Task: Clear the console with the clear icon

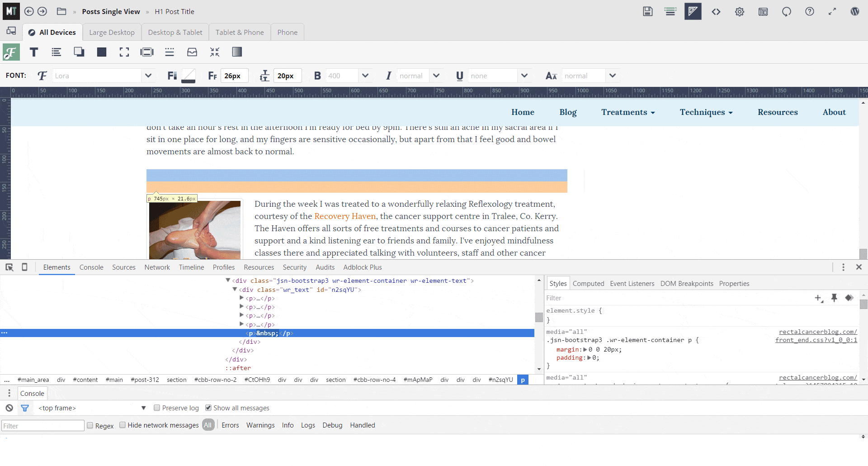Action: tap(9, 408)
